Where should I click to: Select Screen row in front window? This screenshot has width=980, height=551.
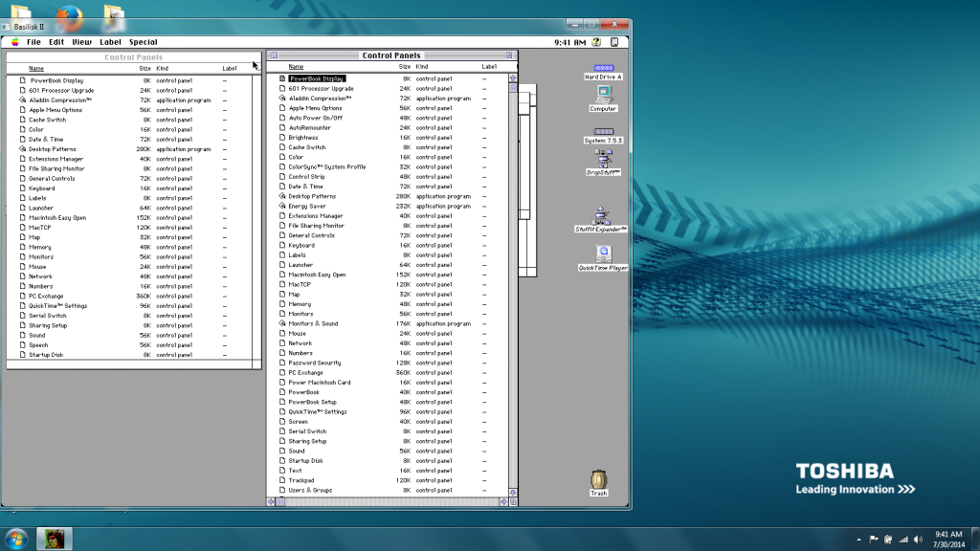387,422
